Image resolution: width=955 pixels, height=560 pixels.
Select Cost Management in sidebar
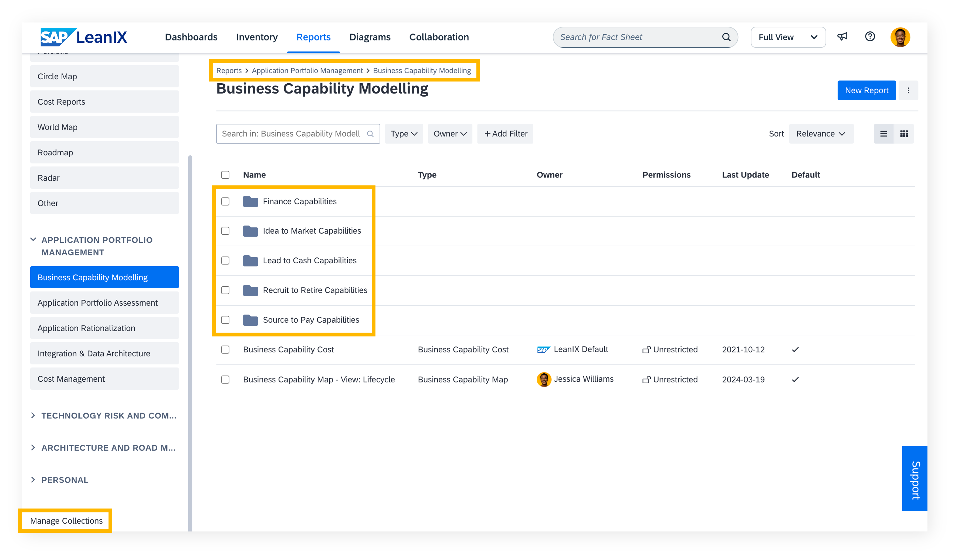pyautogui.click(x=104, y=379)
